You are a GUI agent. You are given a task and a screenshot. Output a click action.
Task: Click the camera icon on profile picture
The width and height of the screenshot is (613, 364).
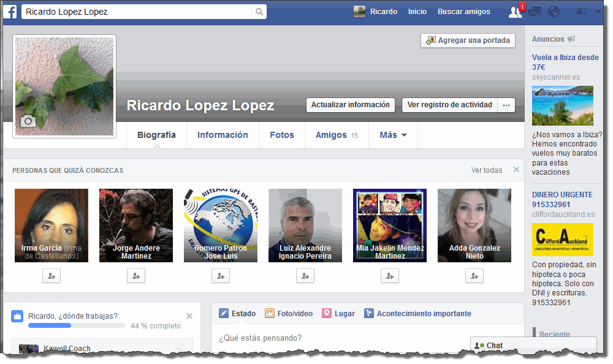(28, 121)
